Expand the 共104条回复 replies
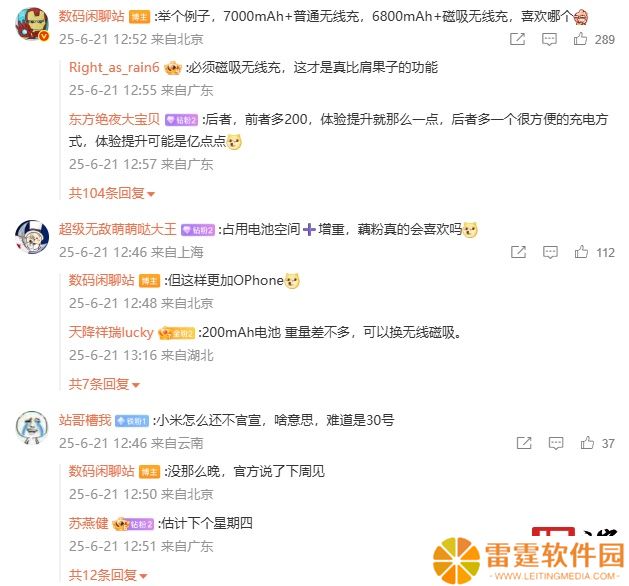Viewport: 629px width, 586px height. pos(112,193)
